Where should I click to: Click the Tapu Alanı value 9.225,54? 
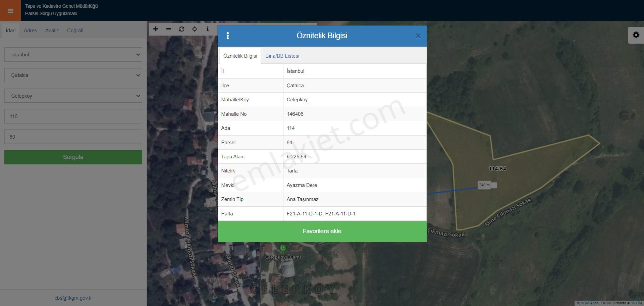click(296, 157)
